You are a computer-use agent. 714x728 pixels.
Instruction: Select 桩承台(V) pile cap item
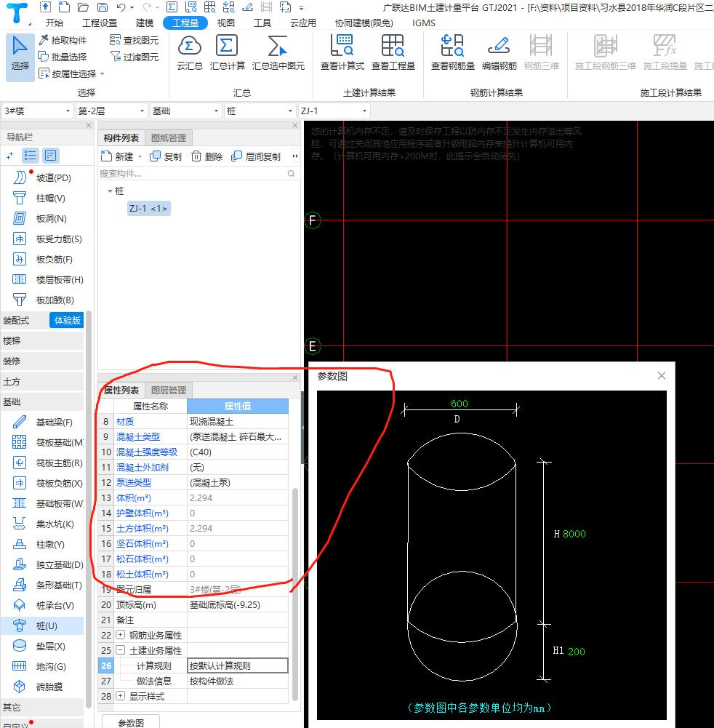[x=42, y=605]
